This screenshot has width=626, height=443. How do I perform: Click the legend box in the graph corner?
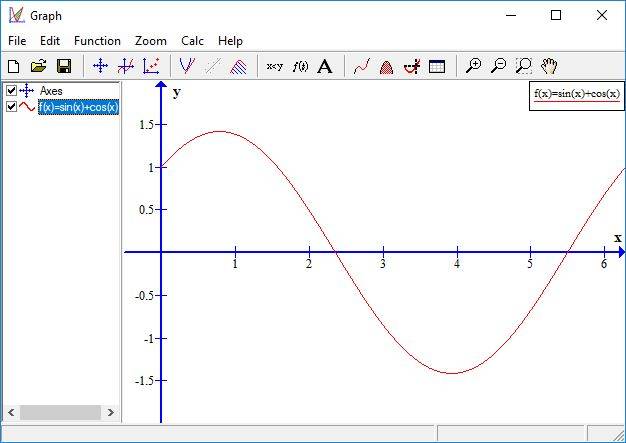(x=577, y=94)
